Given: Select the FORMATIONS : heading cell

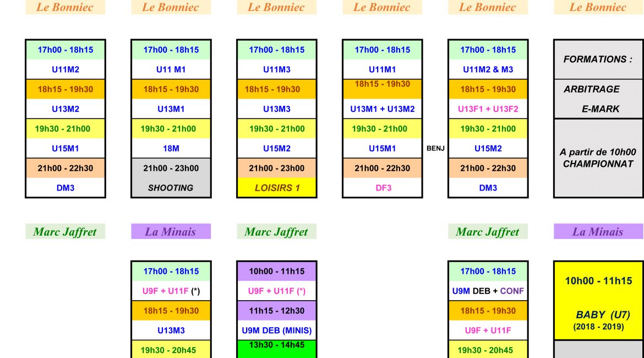Looking at the screenshot, I should pos(598,59).
